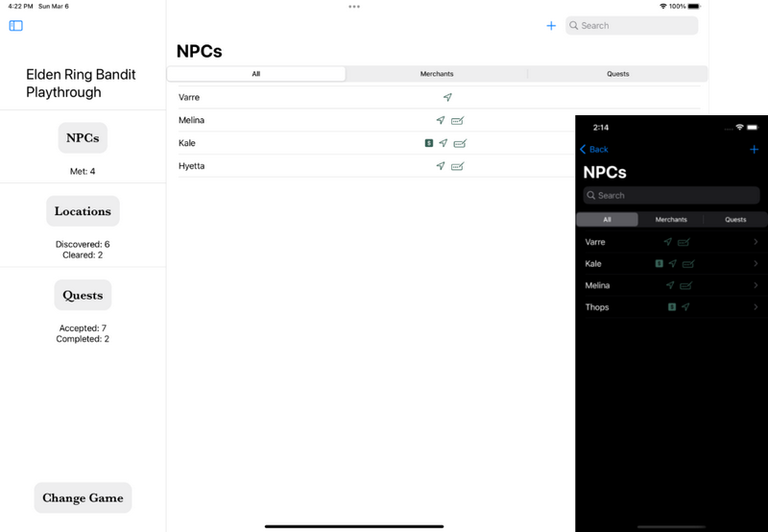Toggle the sidebar panel icon
This screenshot has width=768, height=532.
pos(15,26)
